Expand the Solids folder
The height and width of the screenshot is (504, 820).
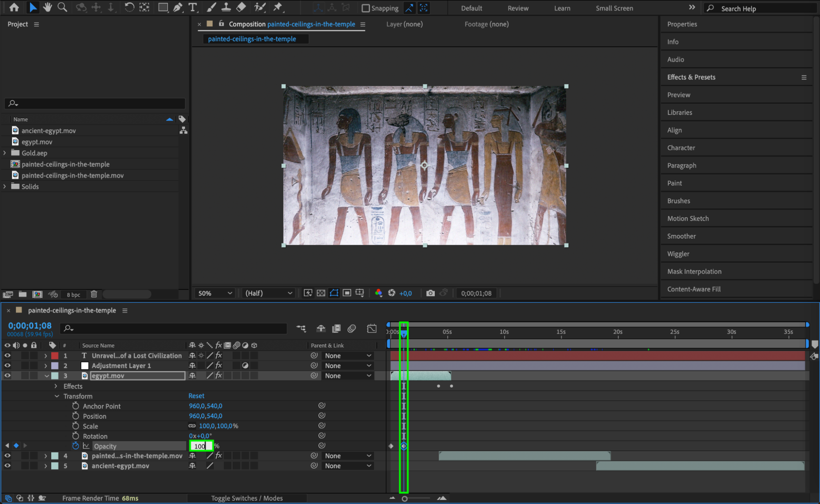pos(5,186)
